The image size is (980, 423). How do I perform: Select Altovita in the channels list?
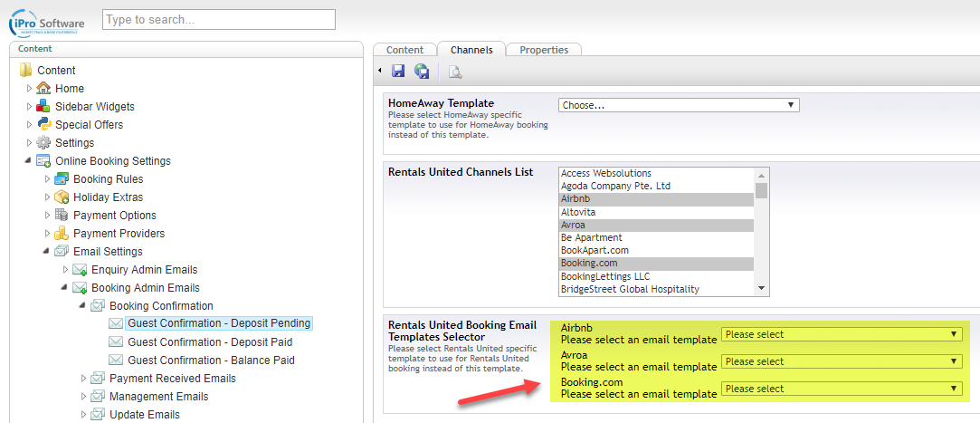pyautogui.click(x=656, y=212)
